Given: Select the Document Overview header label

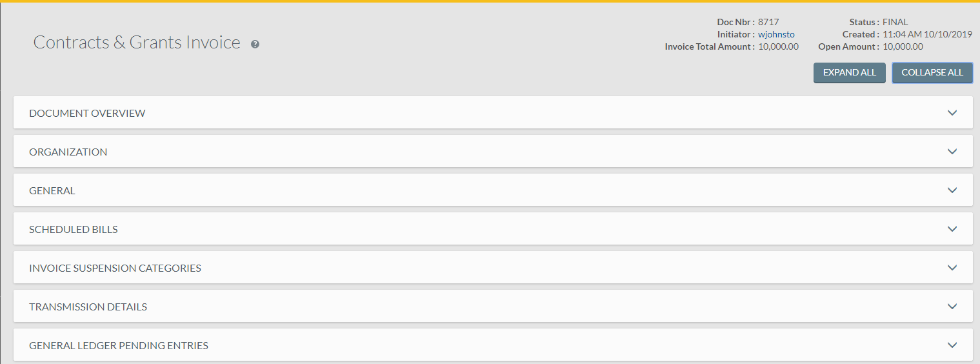Looking at the screenshot, I should click(x=87, y=114).
